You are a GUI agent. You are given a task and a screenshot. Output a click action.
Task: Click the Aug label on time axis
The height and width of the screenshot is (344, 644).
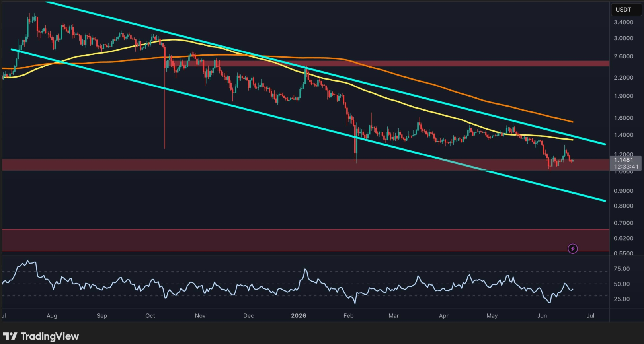[52, 316]
